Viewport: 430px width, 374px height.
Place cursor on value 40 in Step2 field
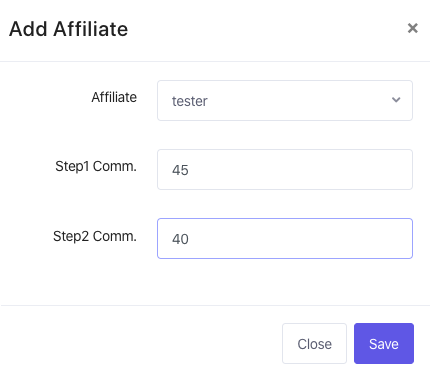180,239
